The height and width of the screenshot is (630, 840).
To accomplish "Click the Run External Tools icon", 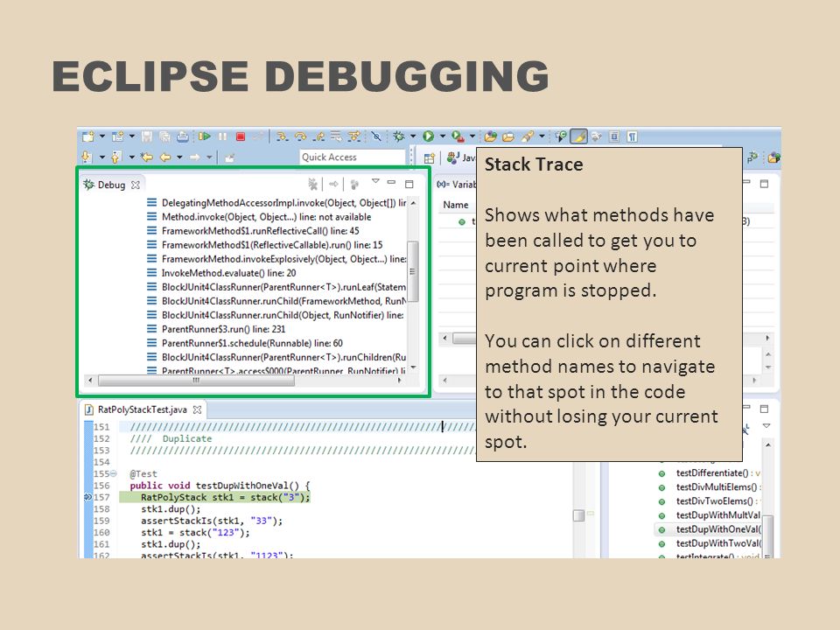I will [458, 136].
